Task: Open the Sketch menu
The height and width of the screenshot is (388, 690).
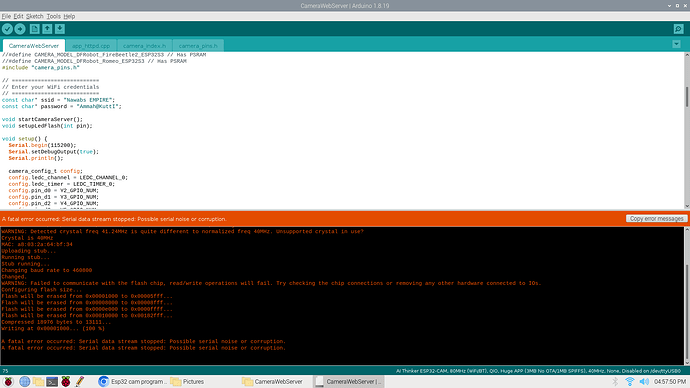Action: 35,16
